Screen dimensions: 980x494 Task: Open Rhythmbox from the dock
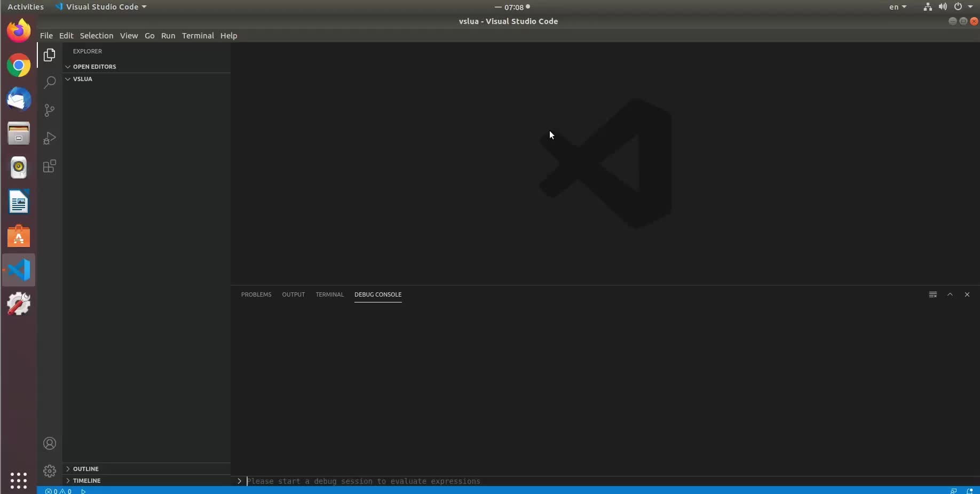(x=19, y=168)
